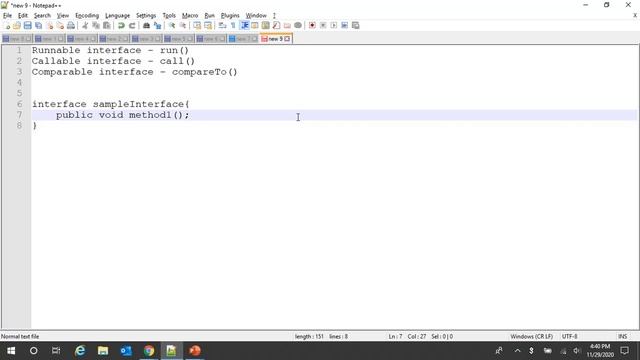Toggle the Indent Guide toolbar button

244,25
